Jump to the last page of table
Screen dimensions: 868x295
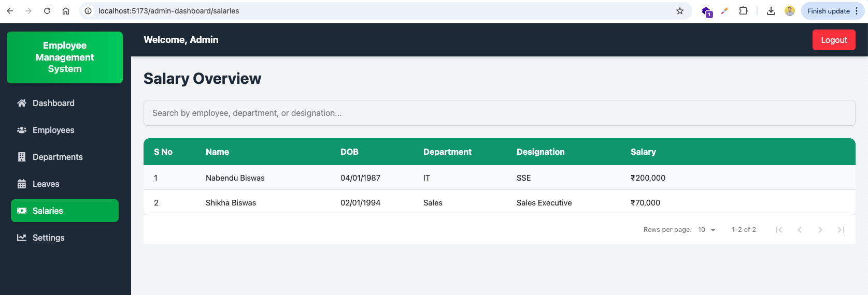pyautogui.click(x=841, y=230)
